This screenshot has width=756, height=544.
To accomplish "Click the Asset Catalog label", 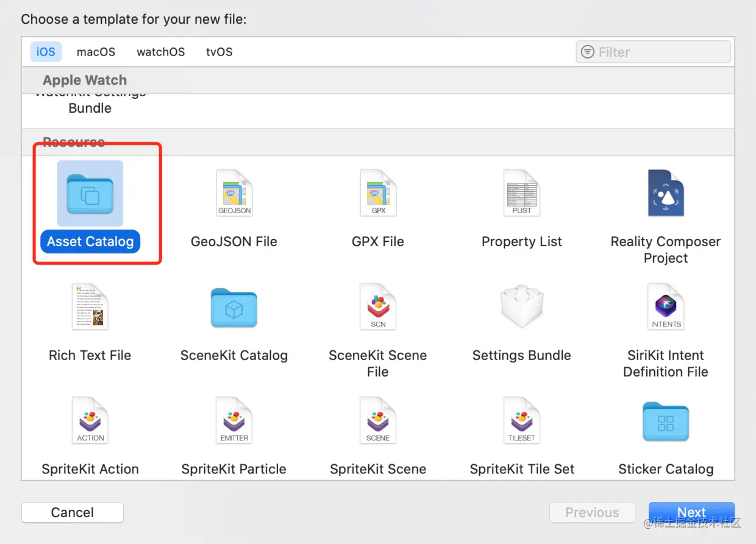I will [90, 241].
